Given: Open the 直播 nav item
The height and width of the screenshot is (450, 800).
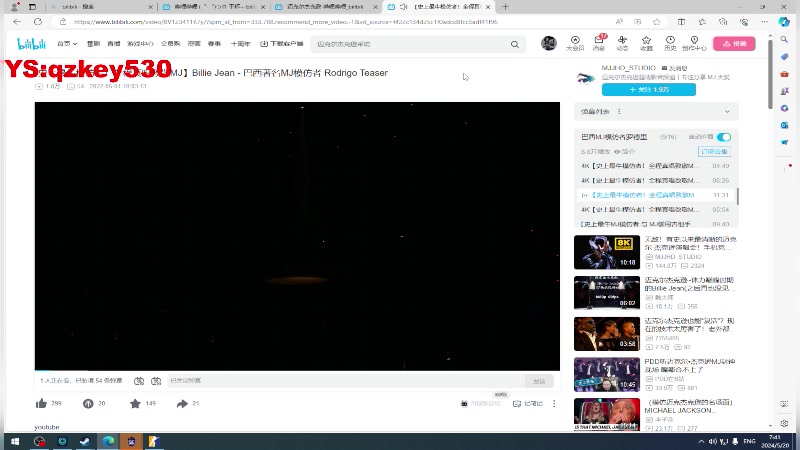Looking at the screenshot, I should coord(114,44).
